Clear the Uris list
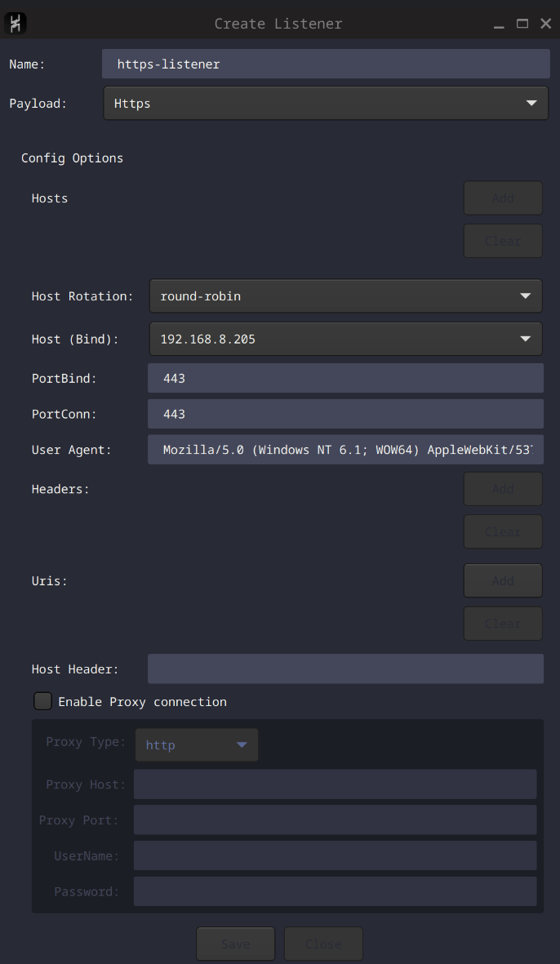 click(503, 624)
